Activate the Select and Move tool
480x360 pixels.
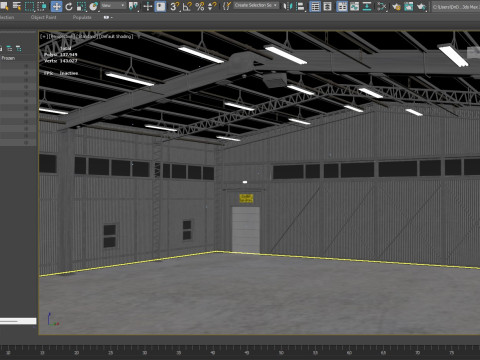coord(56,6)
